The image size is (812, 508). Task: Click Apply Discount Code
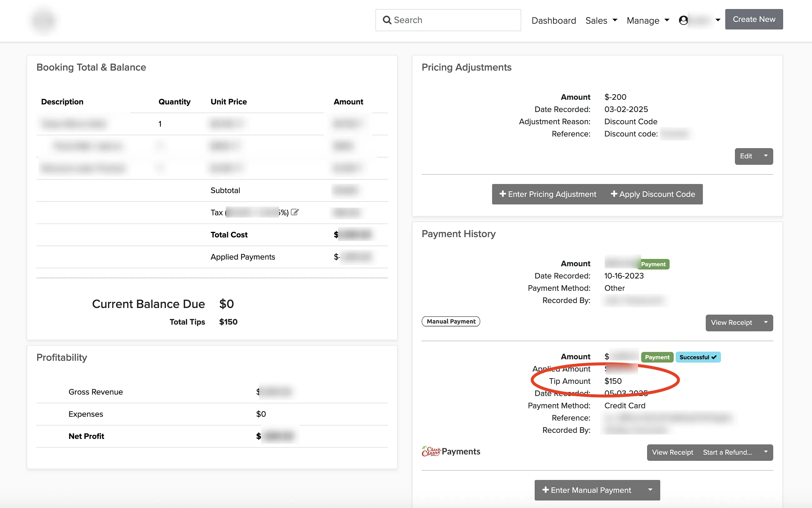(653, 194)
